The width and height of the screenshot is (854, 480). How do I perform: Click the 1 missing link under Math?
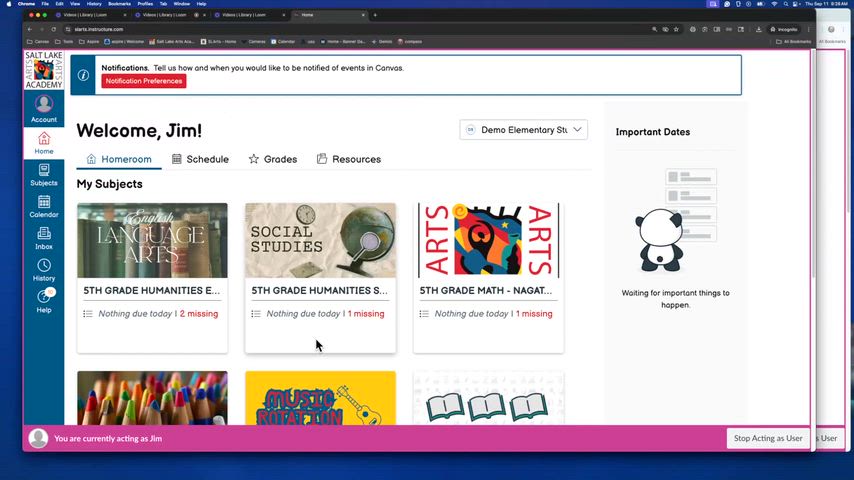point(533,314)
